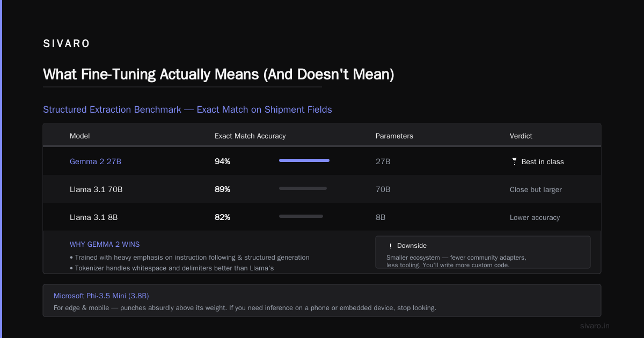Open the Microsoft Phi-3.5 Mini (3.8B) link

coord(101,296)
